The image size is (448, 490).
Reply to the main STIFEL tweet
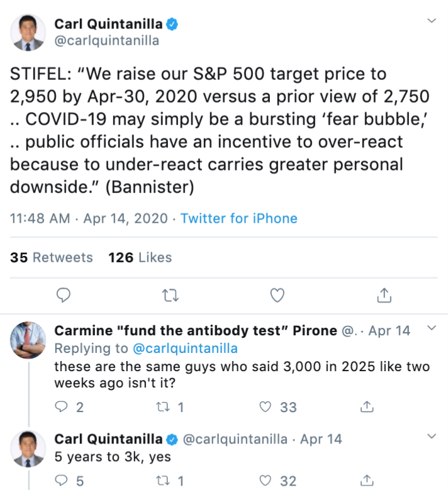[x=63, y=294]
